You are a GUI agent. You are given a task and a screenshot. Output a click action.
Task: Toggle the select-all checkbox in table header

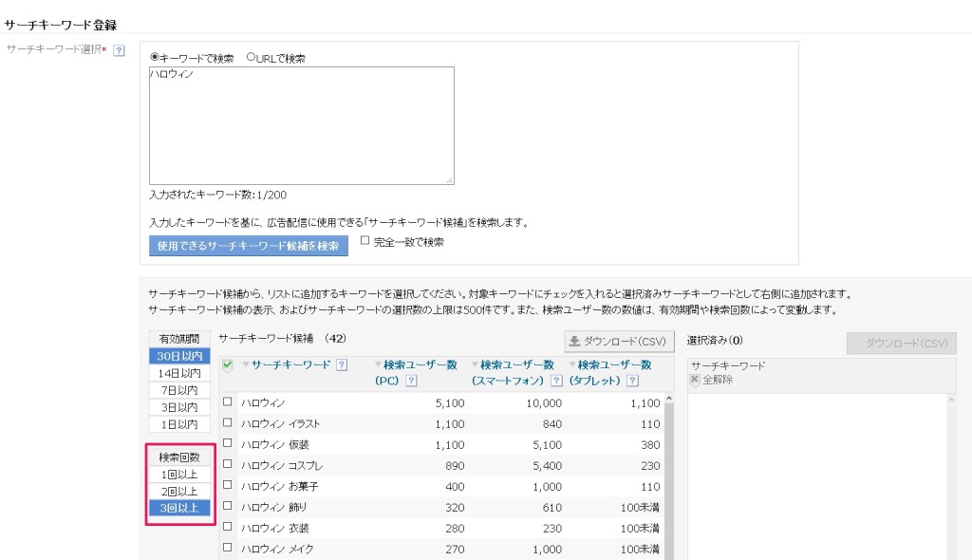(228, 364)
